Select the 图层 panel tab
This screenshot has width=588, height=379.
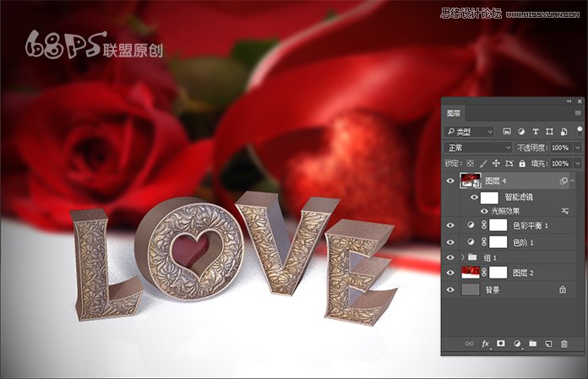[x=454, y=113]
